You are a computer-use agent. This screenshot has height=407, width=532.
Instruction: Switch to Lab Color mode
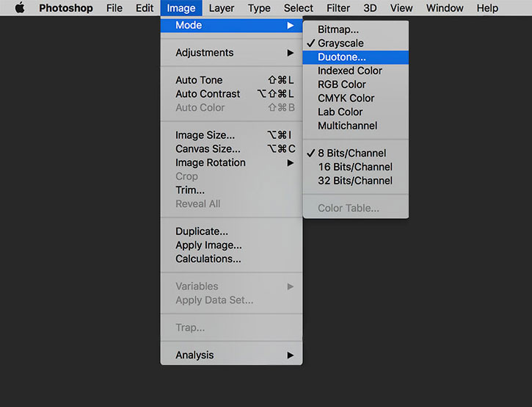pyautogui.click(x=356, y=112)
